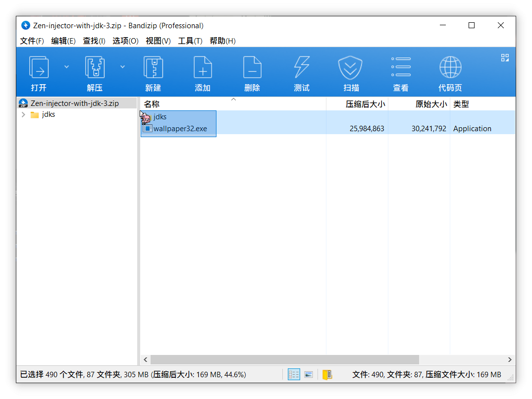Click the compressed size 25,984,863 cell
Screen dimensions: 532x399
[367, 129]
